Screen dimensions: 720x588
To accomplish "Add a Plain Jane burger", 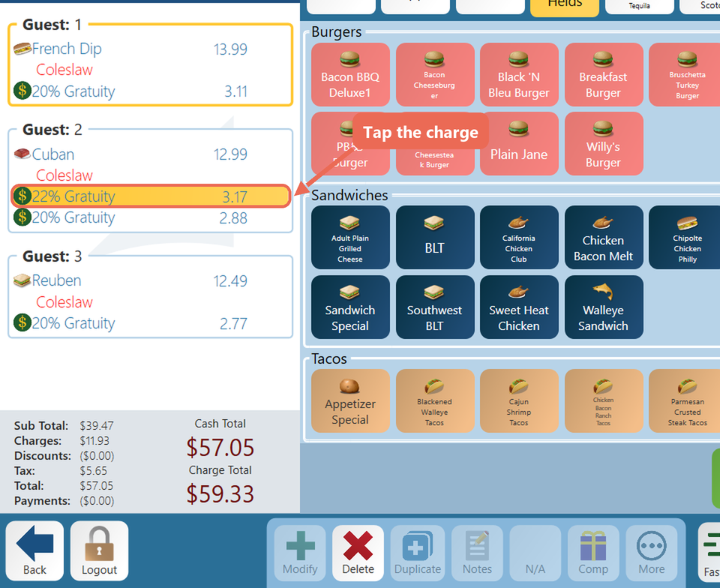I will 519,144.
